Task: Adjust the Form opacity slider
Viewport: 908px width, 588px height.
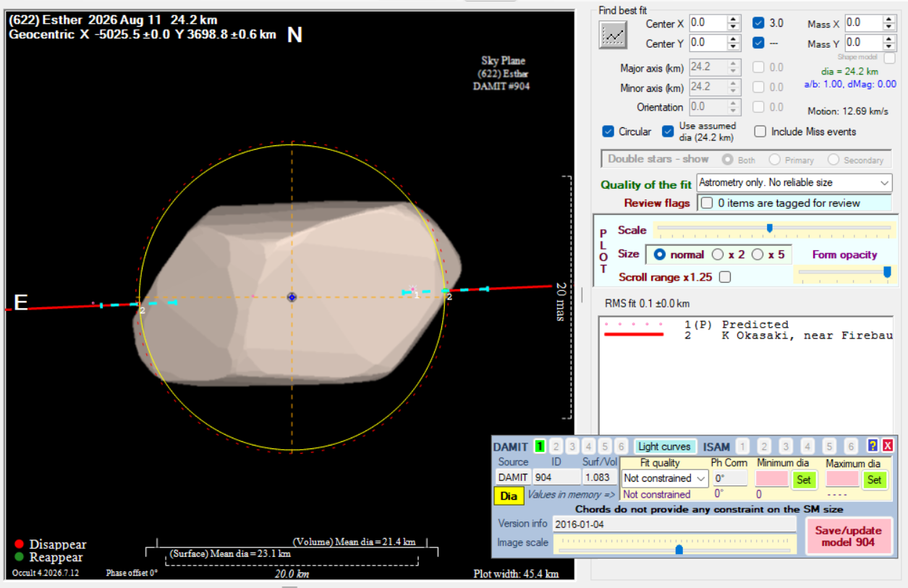Action: [x=887, y=271]
